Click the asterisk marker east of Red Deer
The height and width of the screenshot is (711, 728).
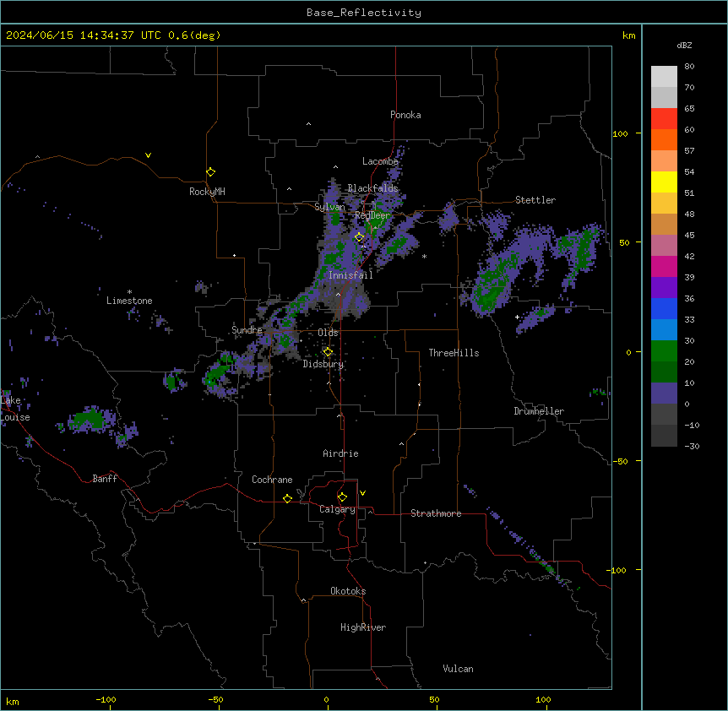click(424, 256)
